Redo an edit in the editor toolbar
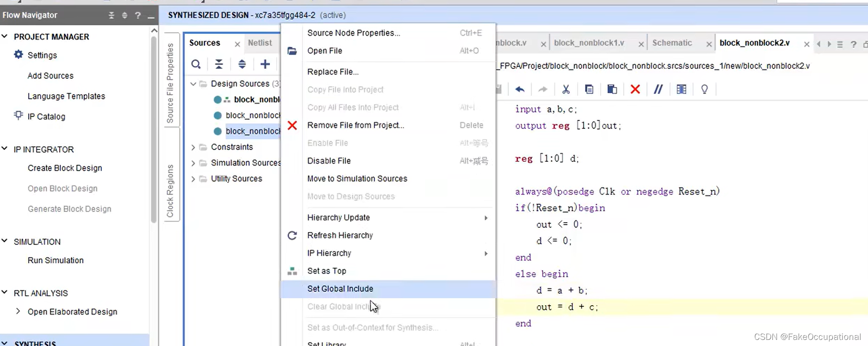The width and height of the screenshot is (868, 346). click(543, 89)
